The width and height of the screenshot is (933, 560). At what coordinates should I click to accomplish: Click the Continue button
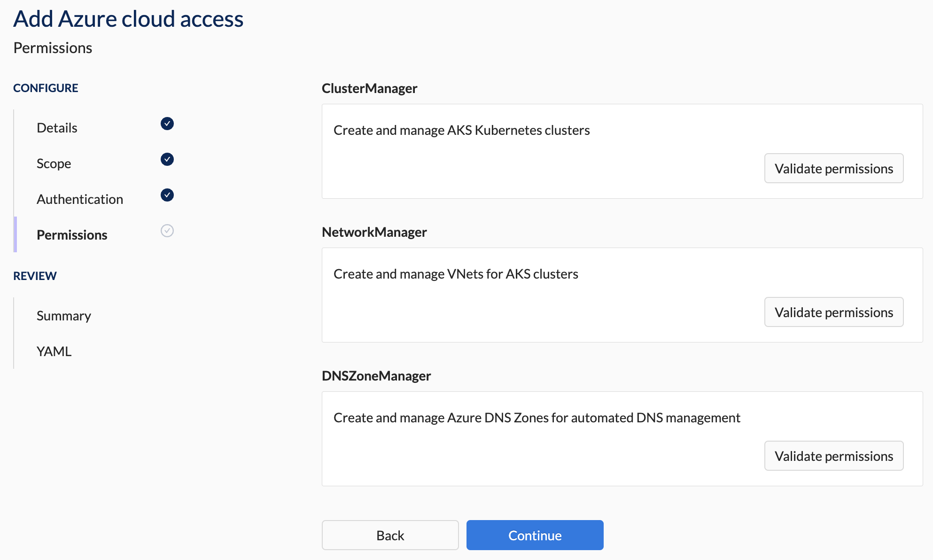pyautogui.click(x=535, y=535)
